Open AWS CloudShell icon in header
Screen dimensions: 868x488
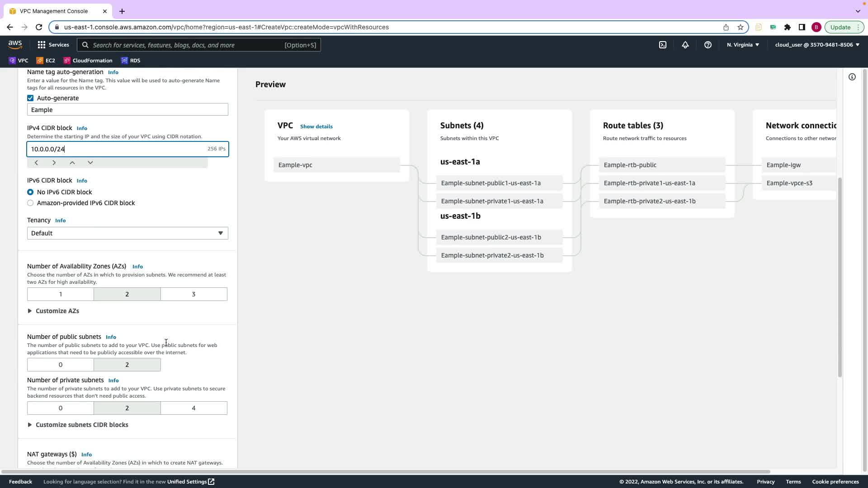(663, 45)
